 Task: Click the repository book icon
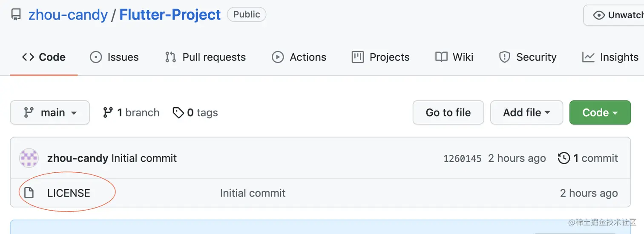16,15
